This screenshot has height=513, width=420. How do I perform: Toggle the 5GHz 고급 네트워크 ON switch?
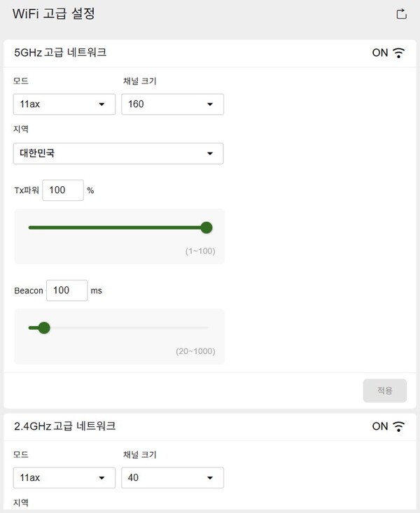(380, 52)
